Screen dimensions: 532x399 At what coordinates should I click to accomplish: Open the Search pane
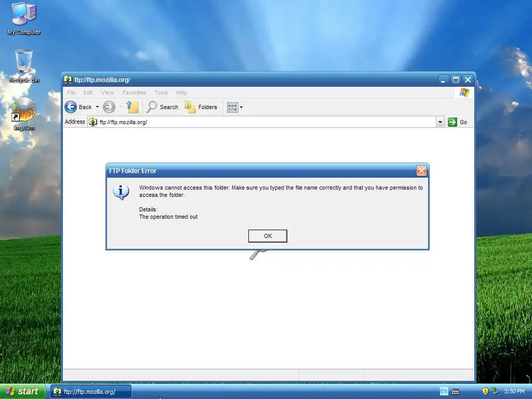pos(163,107)
